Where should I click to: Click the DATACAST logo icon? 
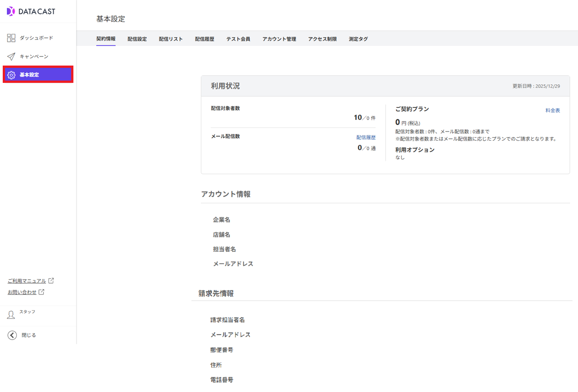(x=11, y=11)
